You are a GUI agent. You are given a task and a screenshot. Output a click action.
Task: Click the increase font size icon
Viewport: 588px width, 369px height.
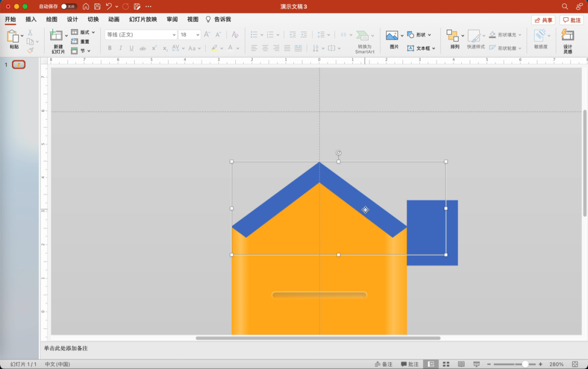point(207,34)
